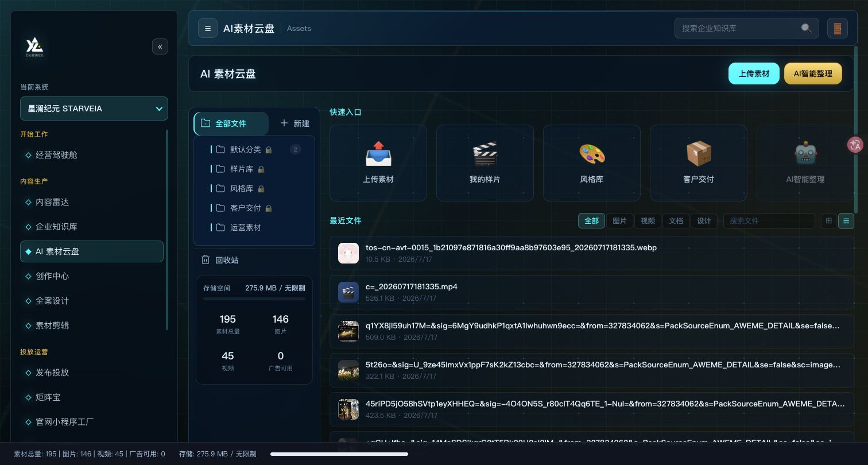
Task: Click the 195 素材总量 stat
Action: pos(228,324)
